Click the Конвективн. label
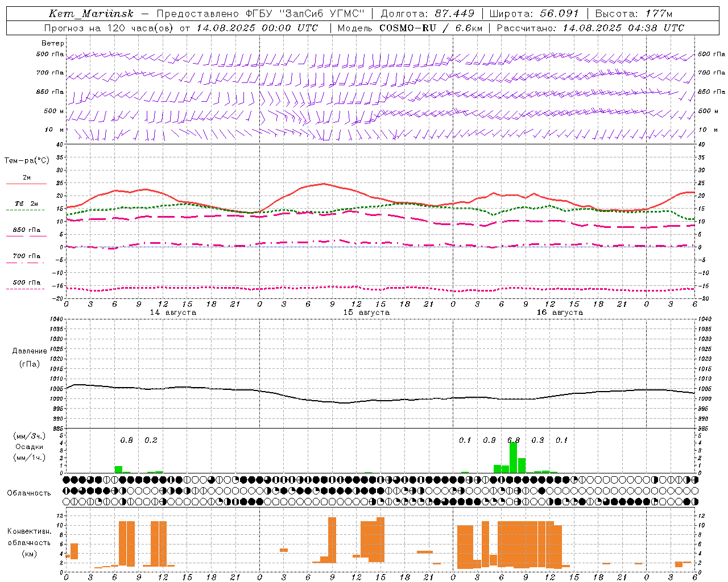The width and height of the screenshot is (728, 582). point(30,531)
